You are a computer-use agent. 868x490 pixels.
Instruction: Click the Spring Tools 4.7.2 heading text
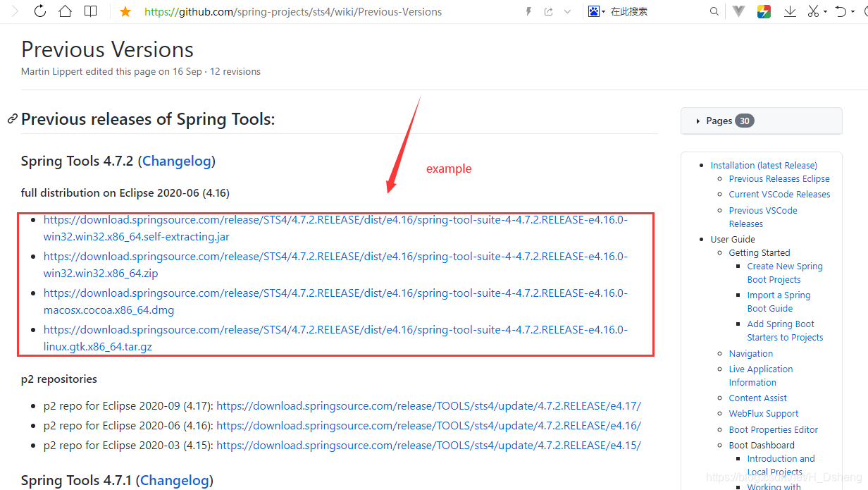(77, 161)
